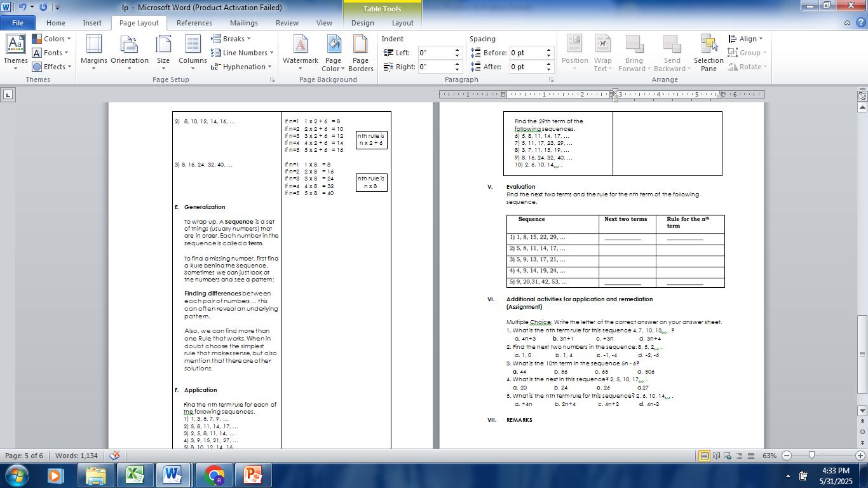
Task: Switch to Full Screen Reading view
Action: pos(716,456)
